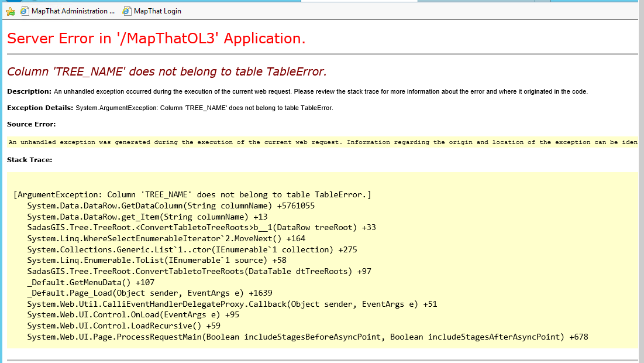The image size is (644, 363).
Task: Click the Stack Trace label
Action: (x=30, y=160)
